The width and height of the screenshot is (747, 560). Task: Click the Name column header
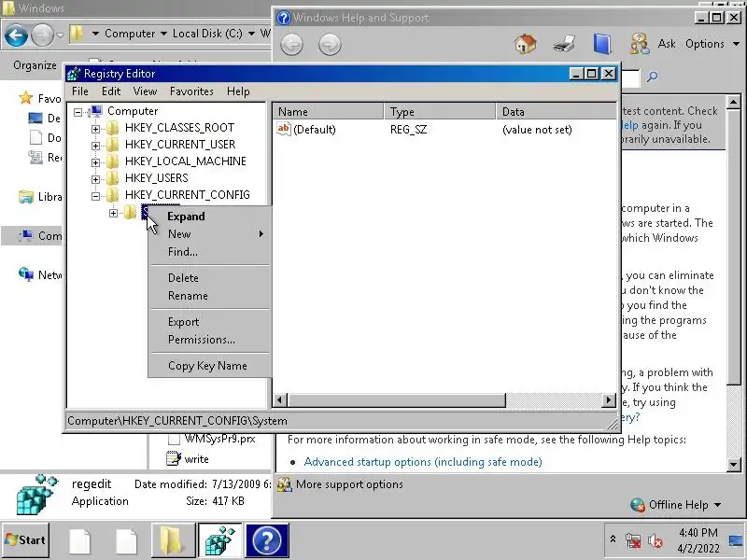coord(329,111)
